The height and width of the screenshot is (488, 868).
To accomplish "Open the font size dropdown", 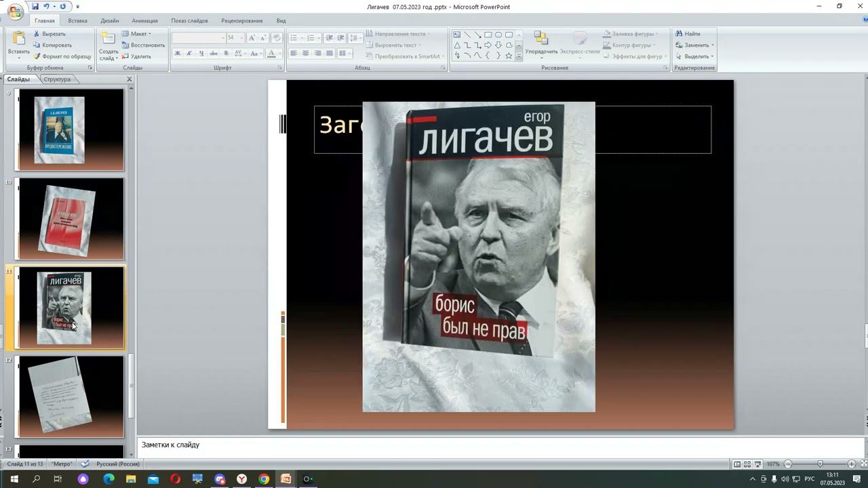I will pos(241,38).
